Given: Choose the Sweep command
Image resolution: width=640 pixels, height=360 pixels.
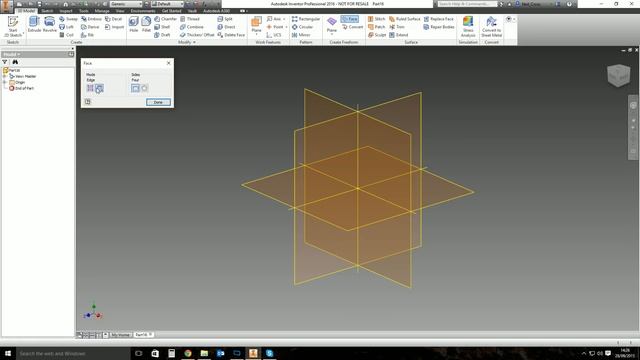Looking at the screenshot, I should pyautogui.click(x=68, y=19).
